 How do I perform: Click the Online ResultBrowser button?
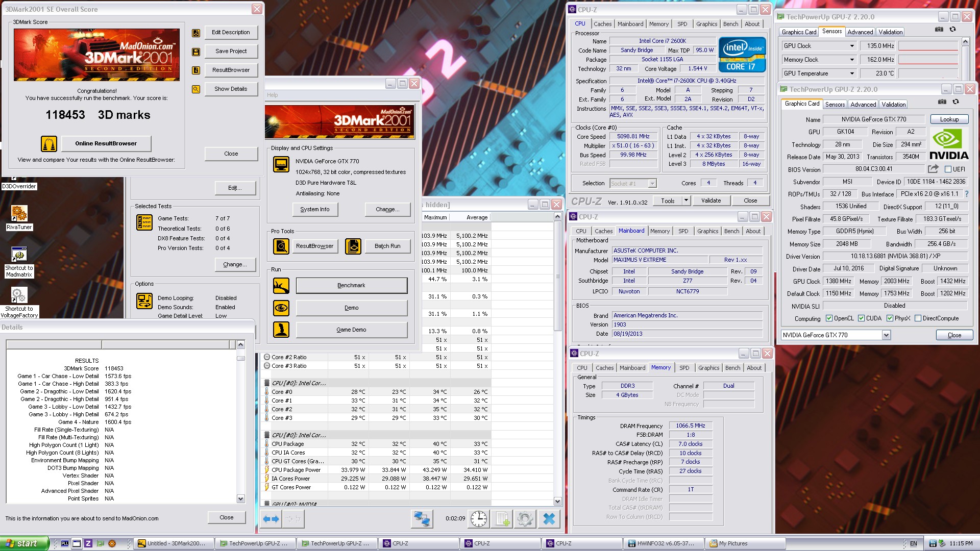point(106,144)
